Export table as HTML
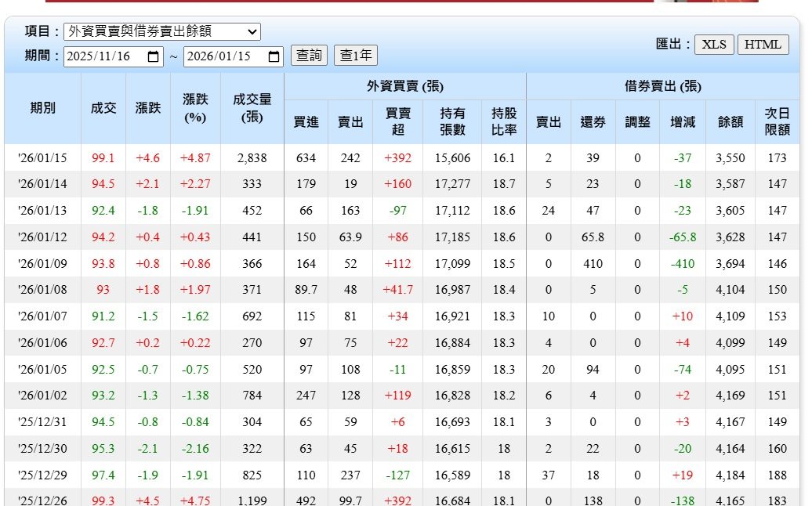Screen dimensions: 812x506 (763, 45)
